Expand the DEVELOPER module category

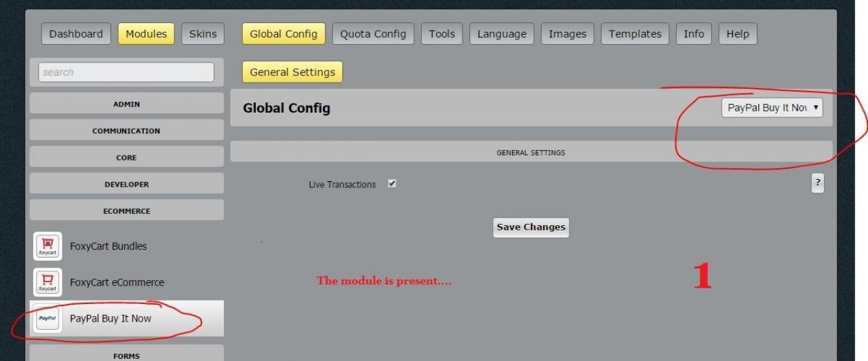(127, 184)
